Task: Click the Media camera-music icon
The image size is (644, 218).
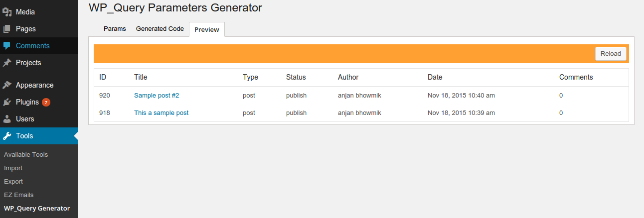Action: 7,12
